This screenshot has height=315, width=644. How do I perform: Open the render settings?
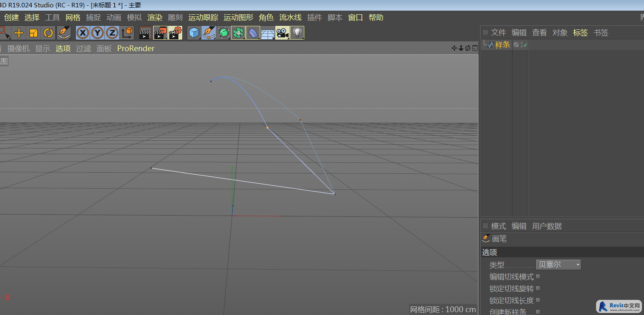pos(175,33)
